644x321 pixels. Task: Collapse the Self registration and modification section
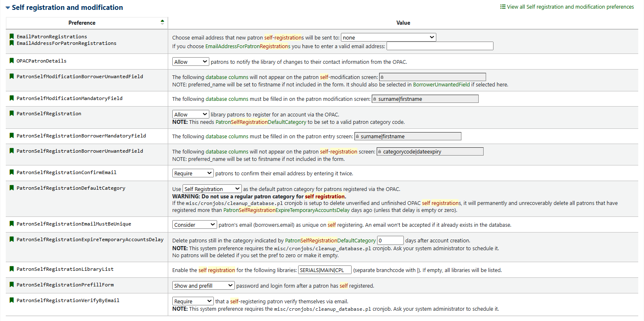[8, 7]
